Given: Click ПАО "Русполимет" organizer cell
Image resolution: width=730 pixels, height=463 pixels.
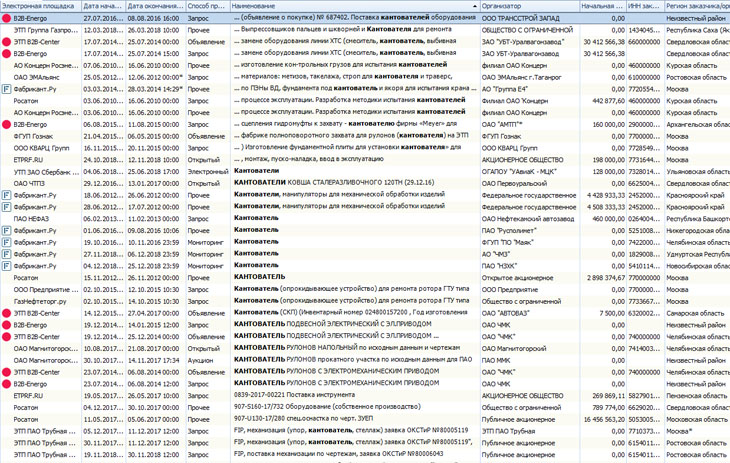Looking at the screenshot, I should click(x=509, y=231).
